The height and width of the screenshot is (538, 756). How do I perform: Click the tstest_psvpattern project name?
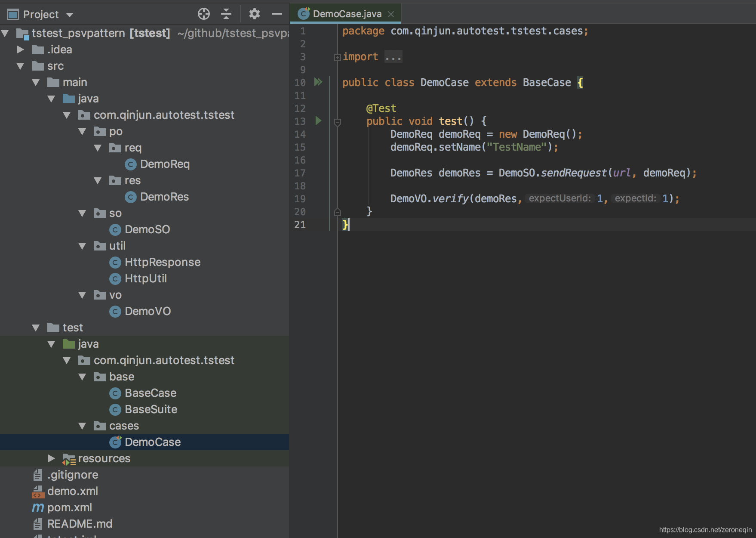point(78,33)
